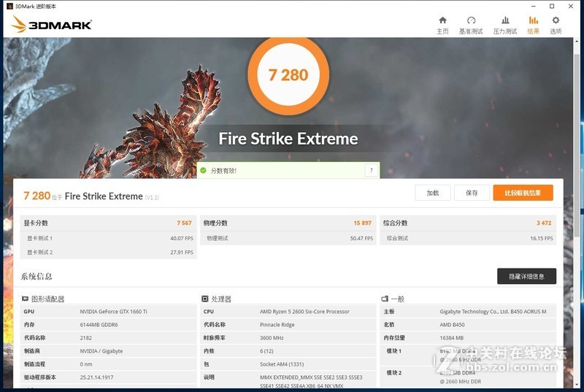Switch to Benchmarks (基准测试) tab

coord(471,25)
